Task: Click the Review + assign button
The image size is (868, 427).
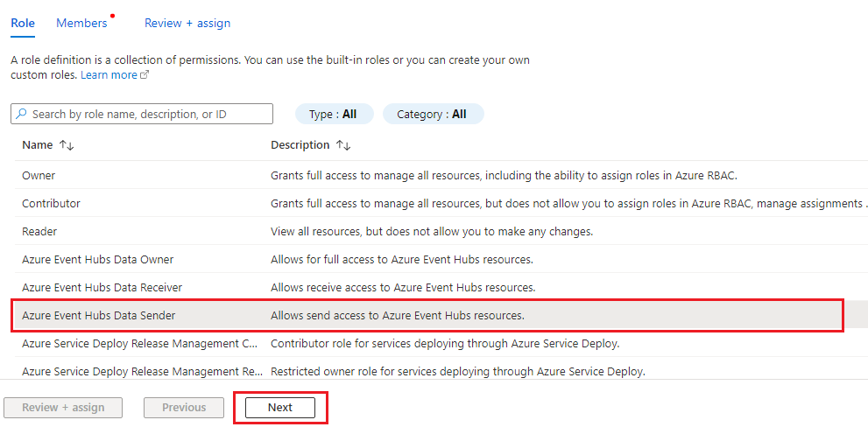Action: [63, 408]
